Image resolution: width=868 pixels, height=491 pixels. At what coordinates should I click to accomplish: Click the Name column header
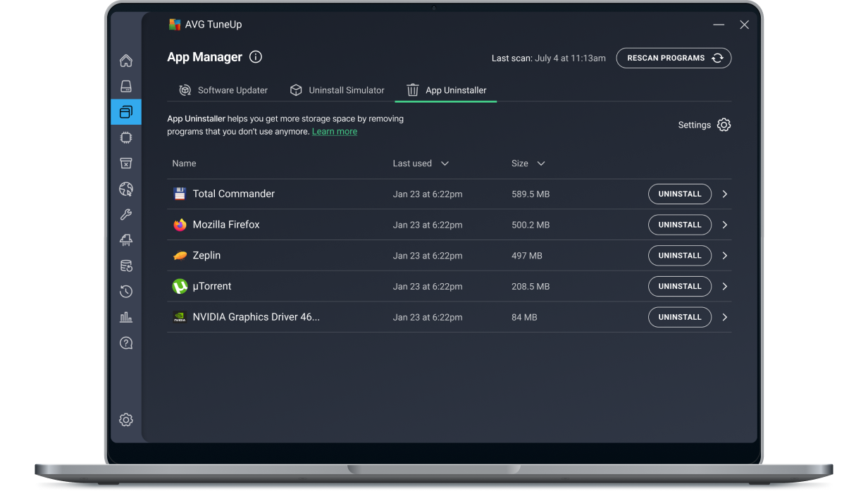[185, 163]
